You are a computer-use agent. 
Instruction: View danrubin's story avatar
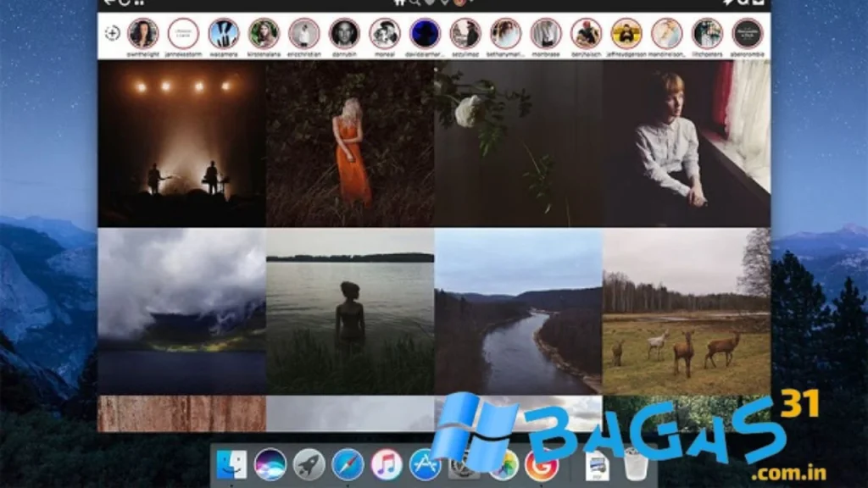coord(344,33)
